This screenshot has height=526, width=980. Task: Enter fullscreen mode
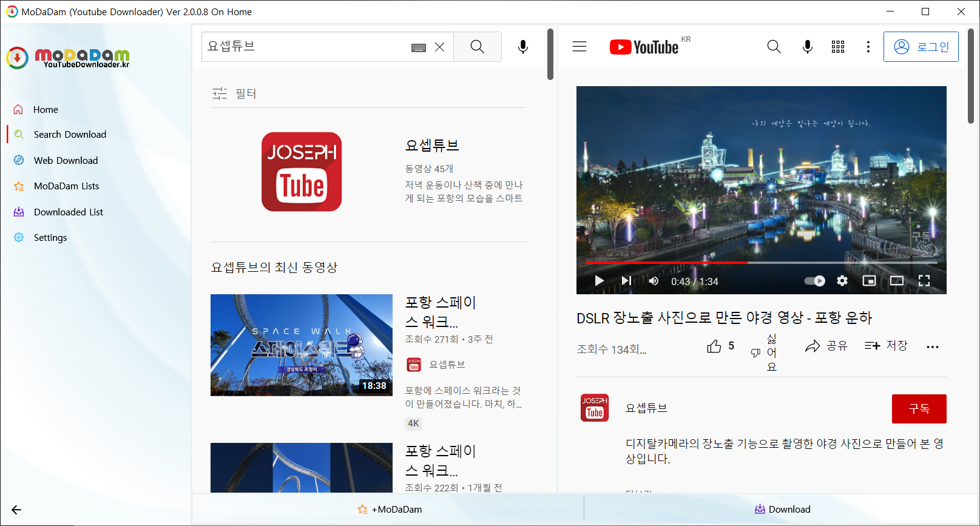[x=924, y=281]
